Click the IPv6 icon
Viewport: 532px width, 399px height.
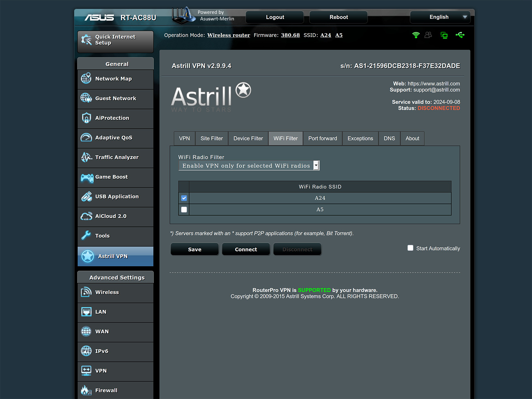86,351
